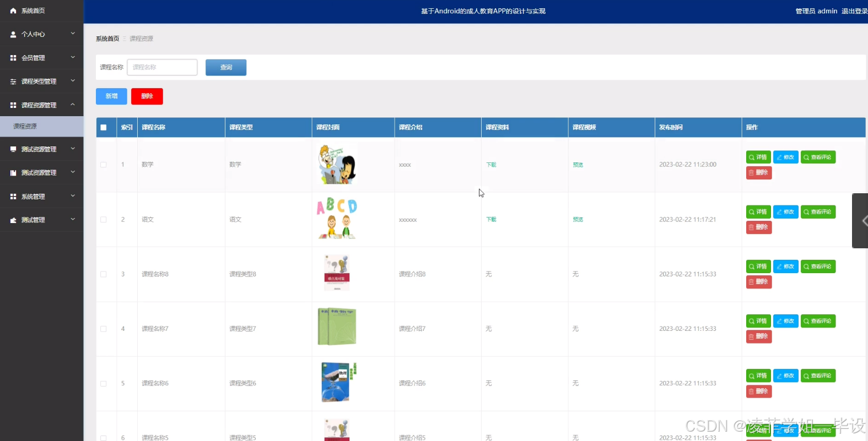Screen dimensions: 868x441
Task: Select the checkbox for 课程名称7
Action: (x=104, y=329)
